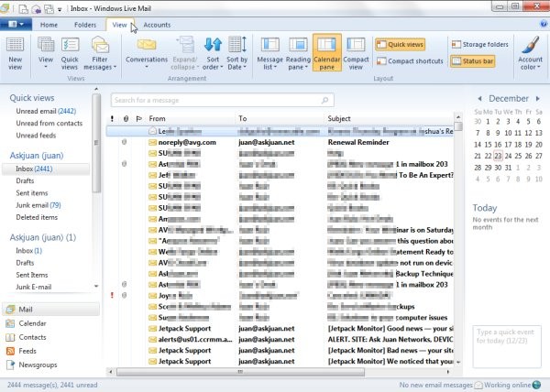Sort by the flag column
The width and height of the screenshot is (550, 392).
[x=139, y=119]
